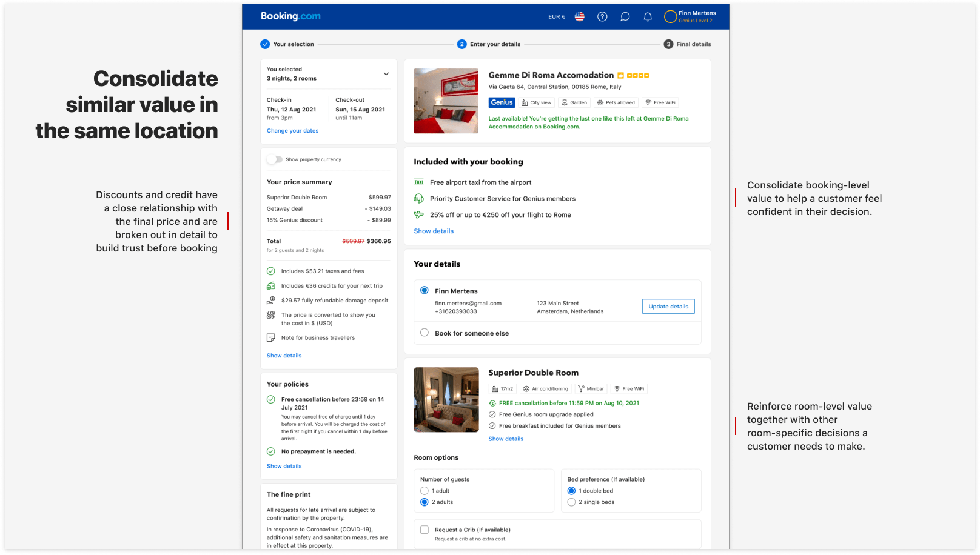Image resolution: width=980 pixels, height=555 pixels.
Task: Show details under Included with your booking
Action: pyautogui.click(x=434, y=231)
